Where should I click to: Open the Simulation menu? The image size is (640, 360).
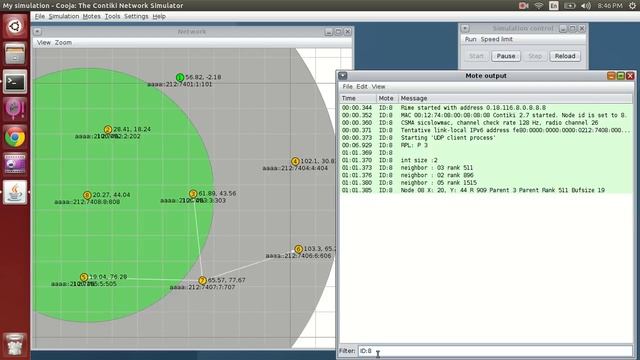tap(64, 16)
